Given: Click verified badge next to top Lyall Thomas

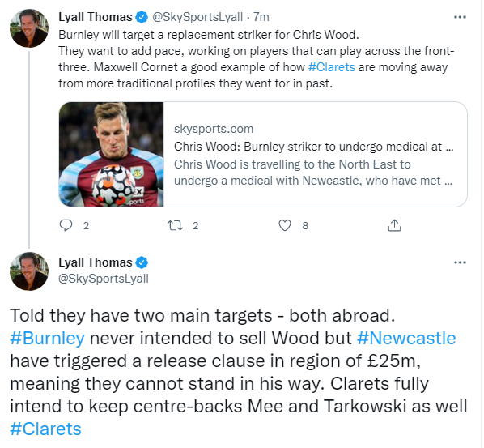Looking at the screenshot, I should 142,17.
